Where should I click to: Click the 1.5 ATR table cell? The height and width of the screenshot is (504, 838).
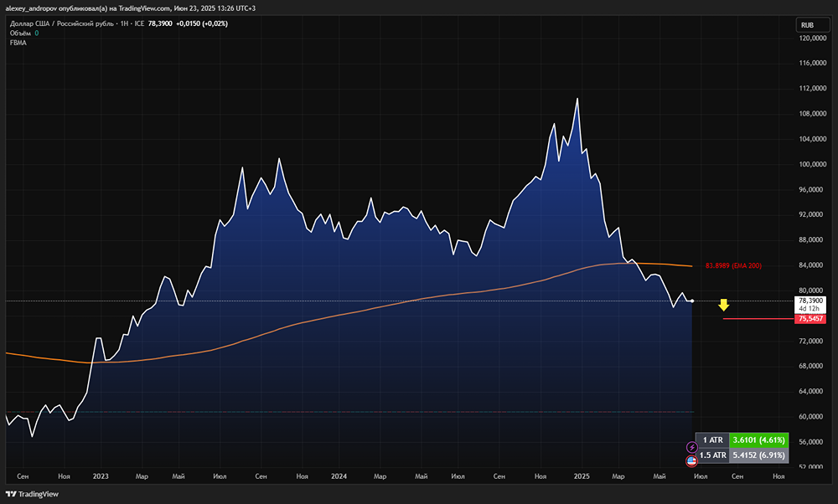point(712,455)
